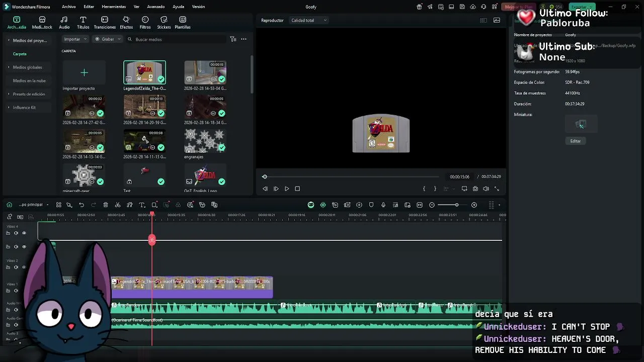Click the mark-in bracket icon
644x362 pixels.
[x=424, y=189]
